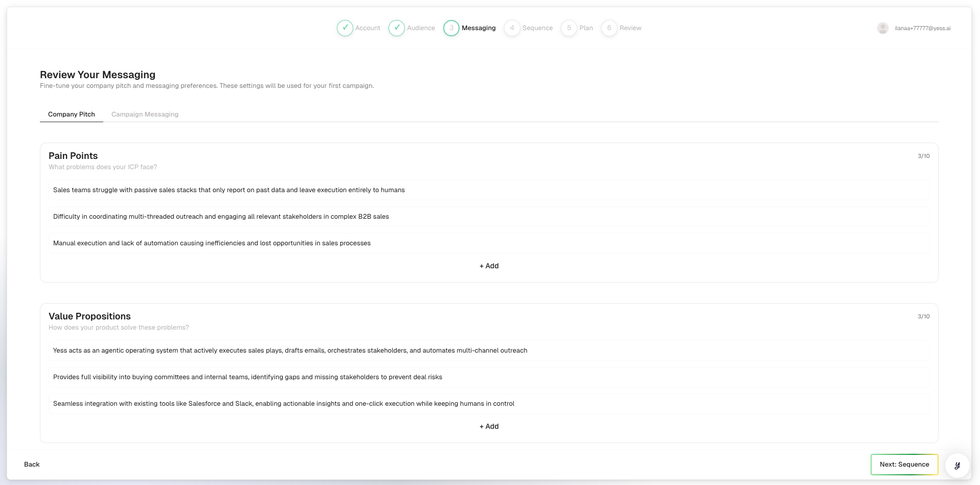Click the completed Account step checkmark icon
Screen dimensions: 980x485
coord(345,28)
